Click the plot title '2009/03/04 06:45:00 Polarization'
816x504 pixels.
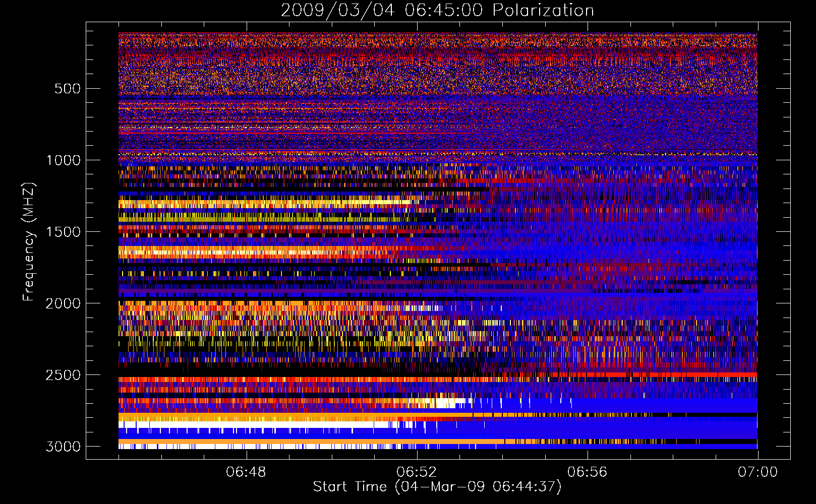[x=437, y=11]
